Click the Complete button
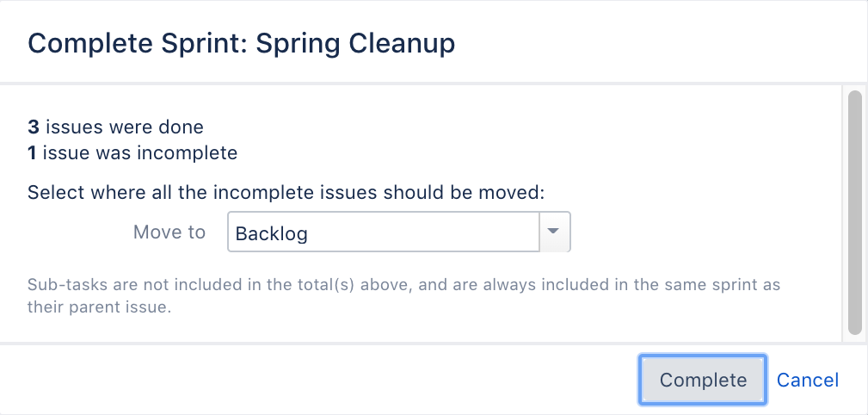868x415 pixels. pyautogui.click(x=703, y=380)
